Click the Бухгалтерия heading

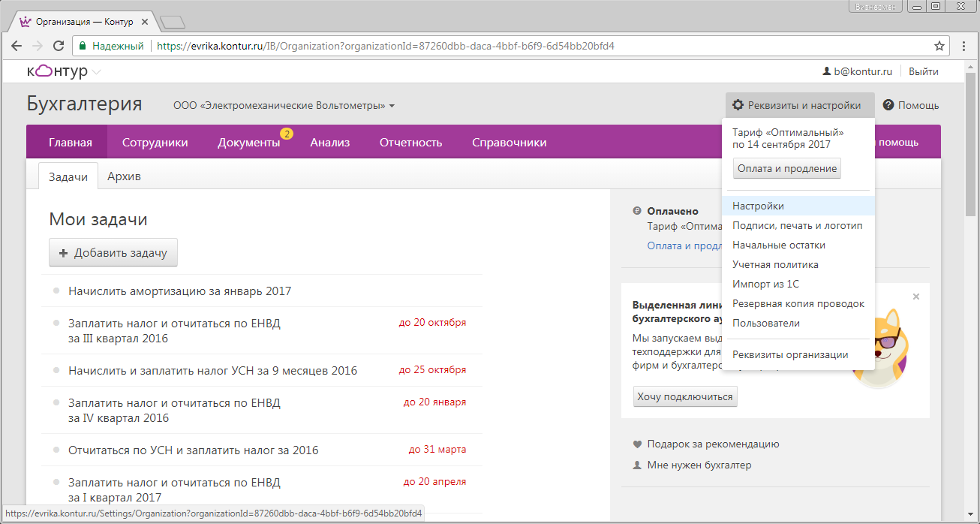tap(84, 104)
